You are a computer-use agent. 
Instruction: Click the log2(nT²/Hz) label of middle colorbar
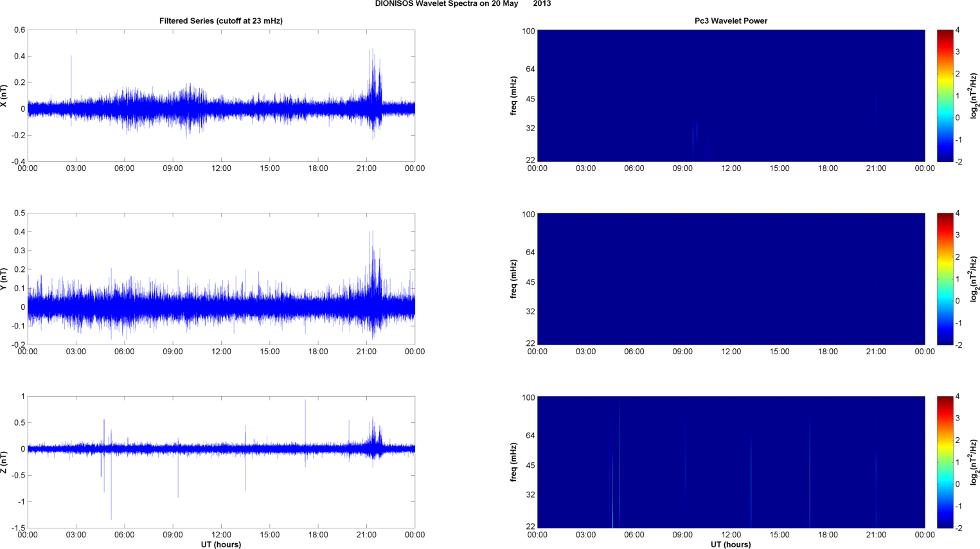click(x=974, y=279)
